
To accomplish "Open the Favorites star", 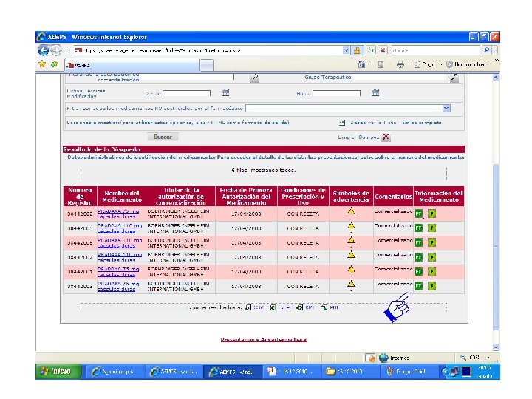I will coord(42,64).
